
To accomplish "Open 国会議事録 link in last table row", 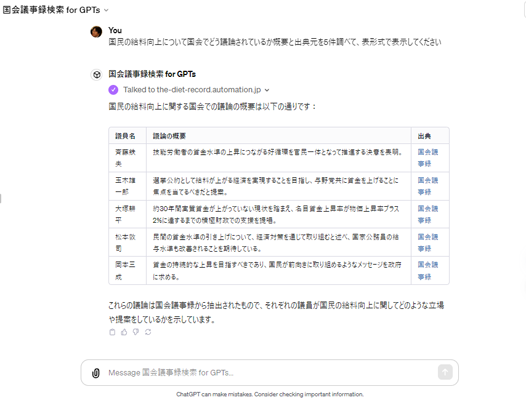I will click(x=428, y=270).
